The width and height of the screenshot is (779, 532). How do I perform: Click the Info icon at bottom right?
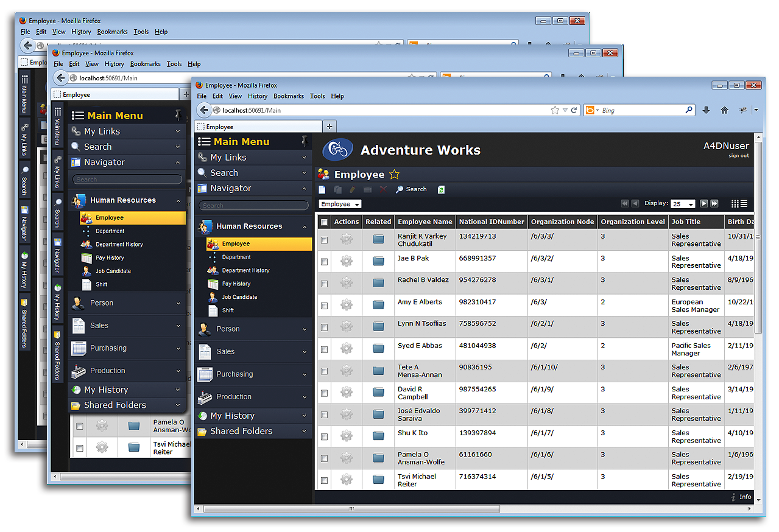click(x=733, y=497)
